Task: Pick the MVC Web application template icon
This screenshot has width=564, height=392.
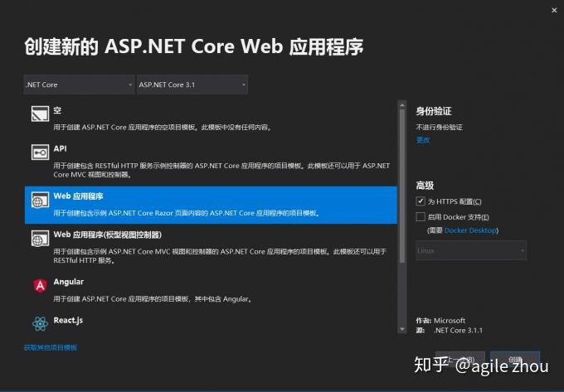Action: (x=40, y=239)
